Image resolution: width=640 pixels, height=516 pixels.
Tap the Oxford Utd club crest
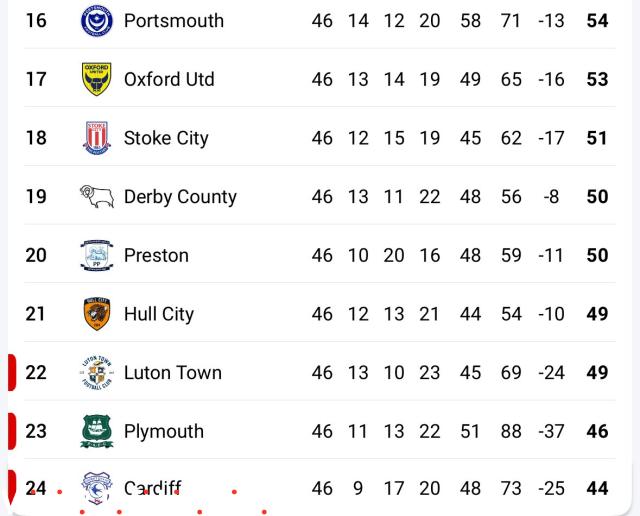coord(97,79)
